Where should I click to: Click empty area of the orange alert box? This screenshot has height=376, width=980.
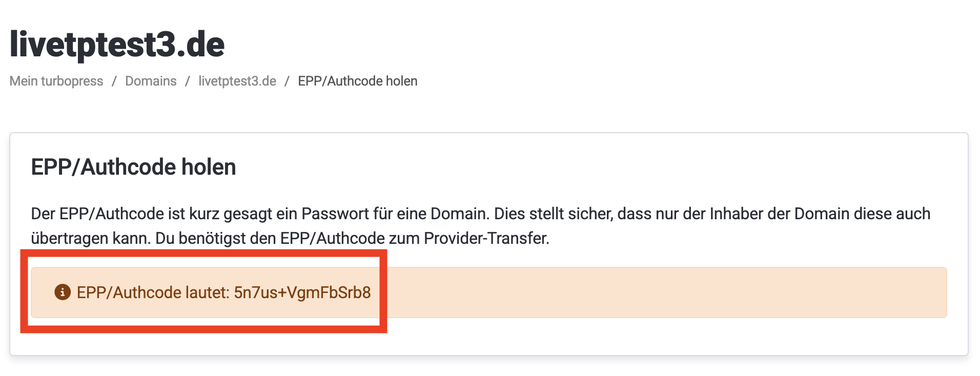coord(666,293)
